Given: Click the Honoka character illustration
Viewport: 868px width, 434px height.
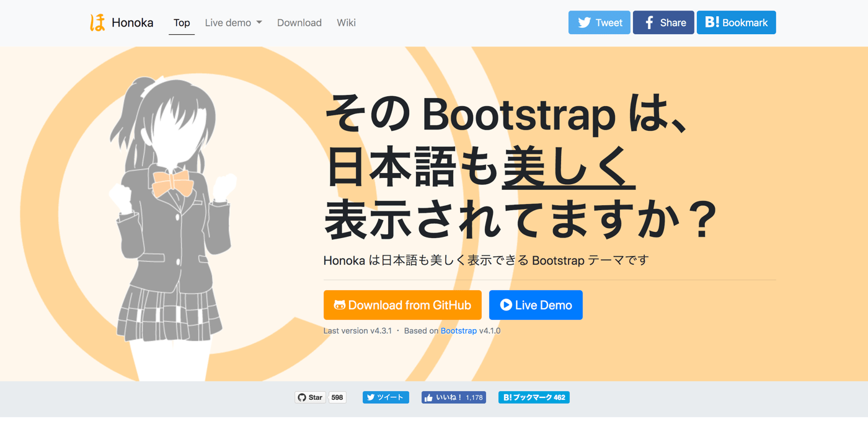Looking at the screenshot, I should click(x=172, y=228).
